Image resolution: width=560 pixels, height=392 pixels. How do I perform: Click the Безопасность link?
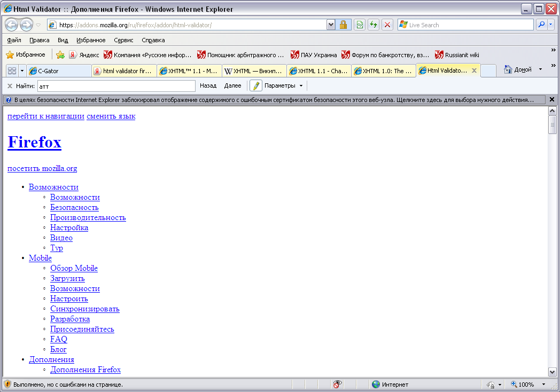tap(74, 207)
